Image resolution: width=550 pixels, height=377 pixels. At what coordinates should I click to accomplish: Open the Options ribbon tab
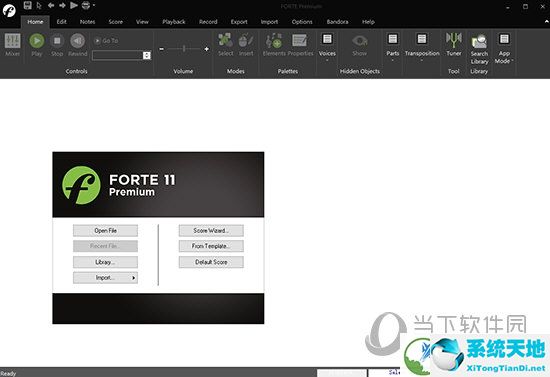tap(302, 22)
